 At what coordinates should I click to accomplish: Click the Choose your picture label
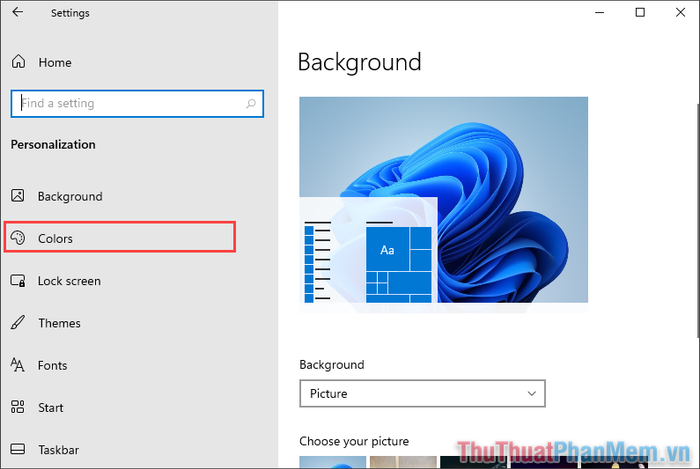coord(354,441)
